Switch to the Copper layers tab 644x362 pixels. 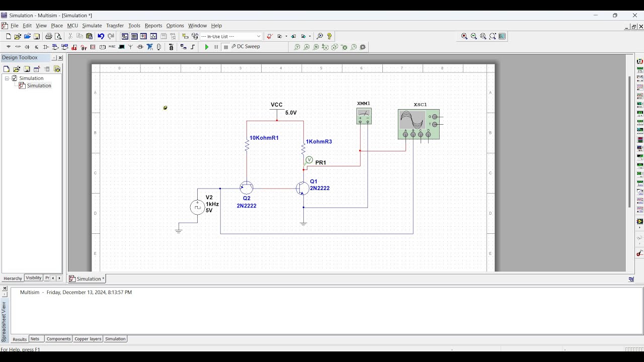pyautogui.click(x=88, y=339)
